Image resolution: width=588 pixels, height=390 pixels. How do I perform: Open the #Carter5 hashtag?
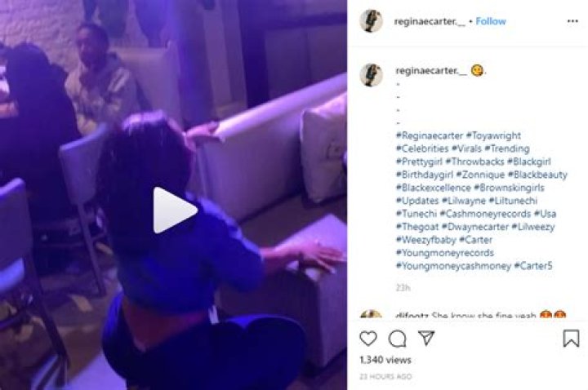(x=532, y=266)
